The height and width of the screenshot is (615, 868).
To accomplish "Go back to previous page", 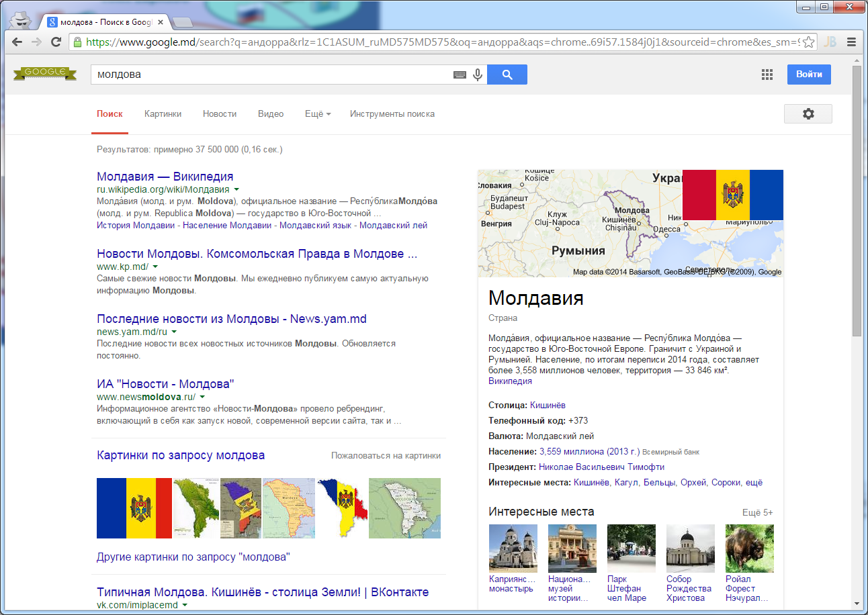I will [x=18, y=42].
